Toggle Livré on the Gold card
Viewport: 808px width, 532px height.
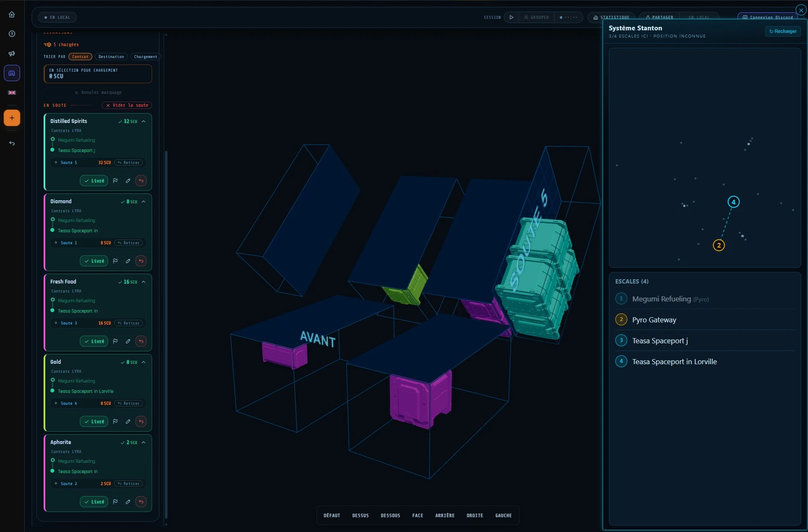[x=94, y=421]
